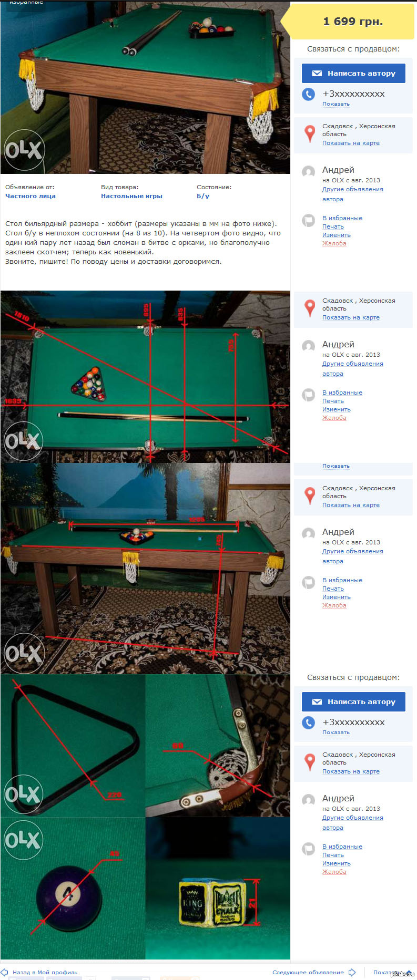417x980 pixels.
Task: Open the table pocket close-up photo
Action: [218, 746]
